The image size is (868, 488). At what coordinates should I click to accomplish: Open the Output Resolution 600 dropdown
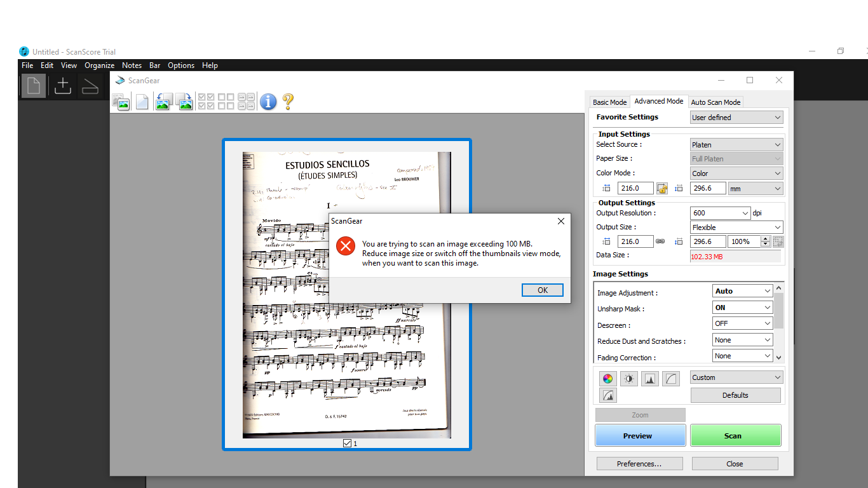pos(720,213)
